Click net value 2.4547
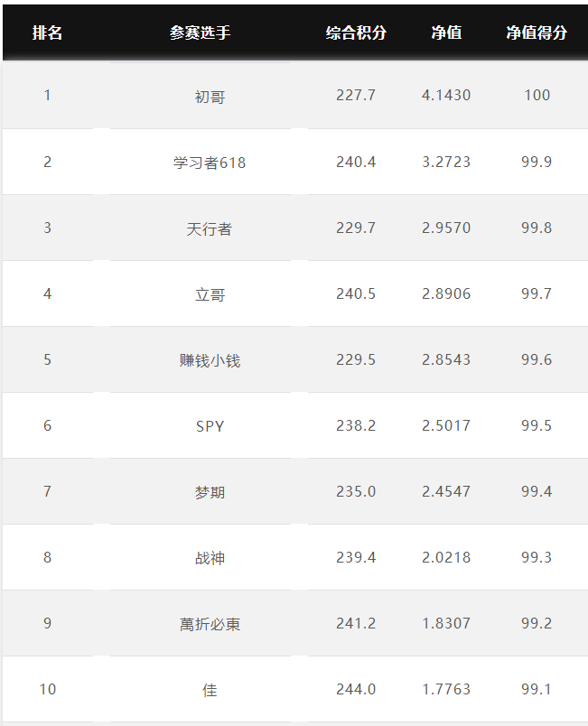 coord(446,492)
